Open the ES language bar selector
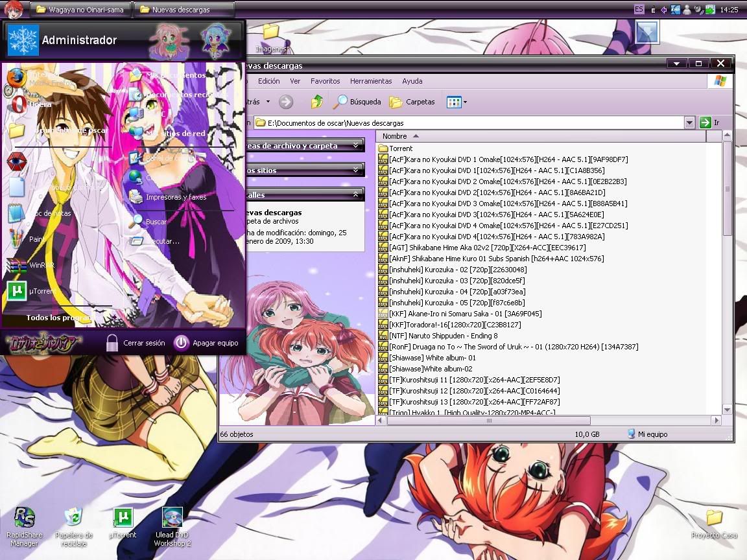The width and height of the screenshot is (747, 560). pyautogui.click(x=639, y=10)
